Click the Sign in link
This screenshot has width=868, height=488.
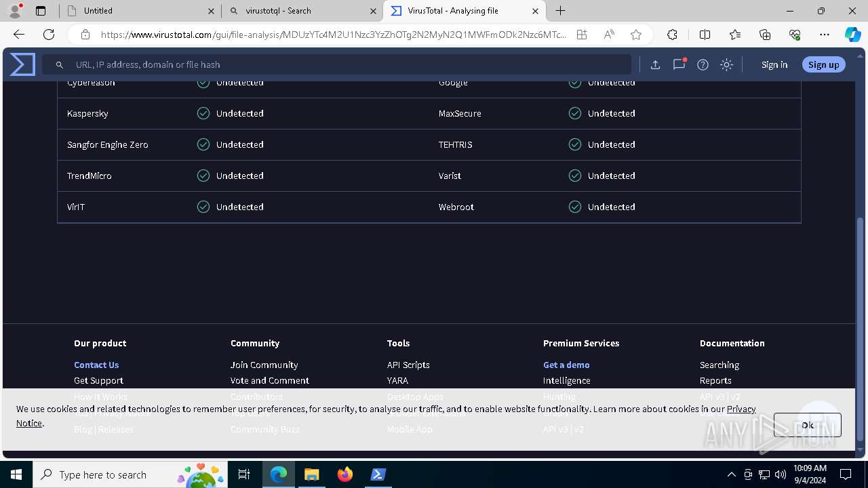pos(774,64)
